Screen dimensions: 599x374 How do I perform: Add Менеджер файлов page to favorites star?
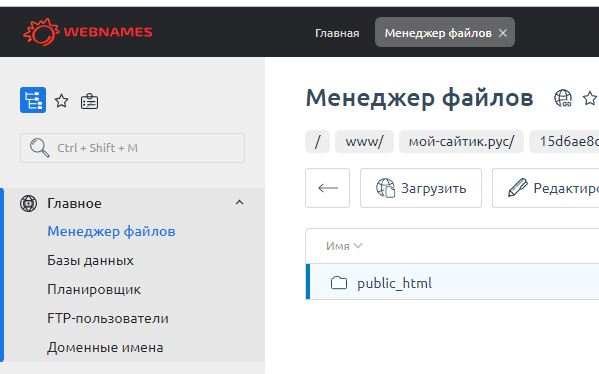pyautogui.click(x=590, y=98)
